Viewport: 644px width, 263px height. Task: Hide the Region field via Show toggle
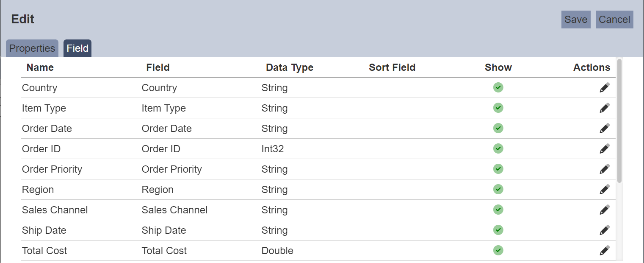point(498,189)
